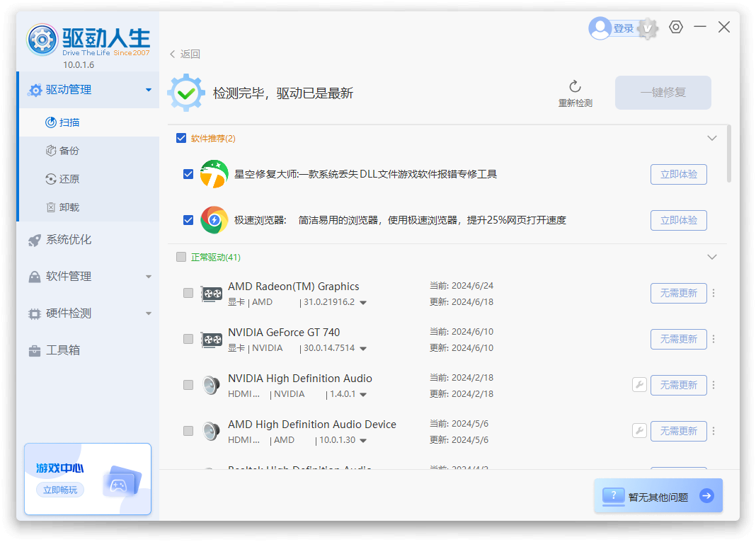This screenshot has width=756, height=542.
Task: Open more options for AMD High Definition Audio Device
Action: pos(714,431)
